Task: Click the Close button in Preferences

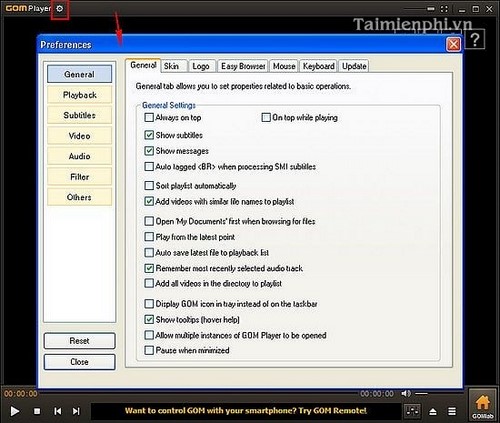Action: coord(79,362)
